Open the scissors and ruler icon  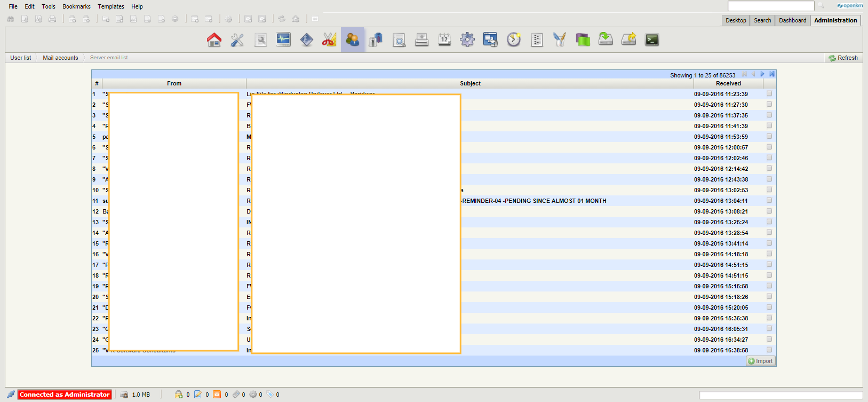[x=329, y=40]
